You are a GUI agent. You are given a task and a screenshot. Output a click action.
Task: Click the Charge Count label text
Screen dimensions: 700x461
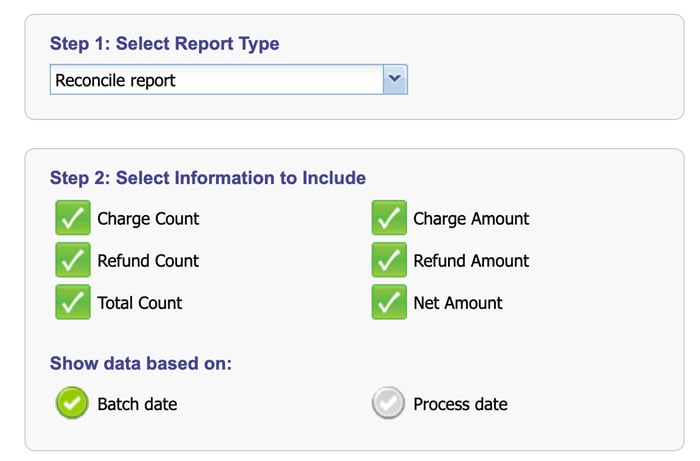(x=148, y=219)
